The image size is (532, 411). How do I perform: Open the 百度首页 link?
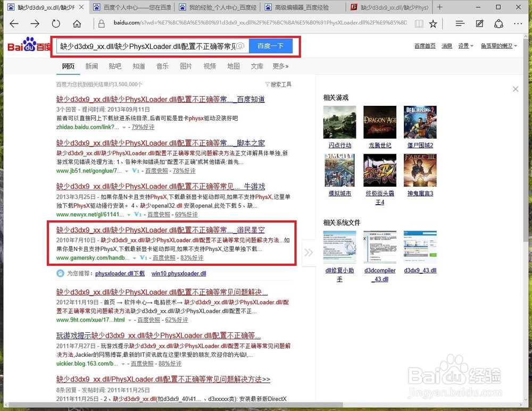click(x=425, y=46)
